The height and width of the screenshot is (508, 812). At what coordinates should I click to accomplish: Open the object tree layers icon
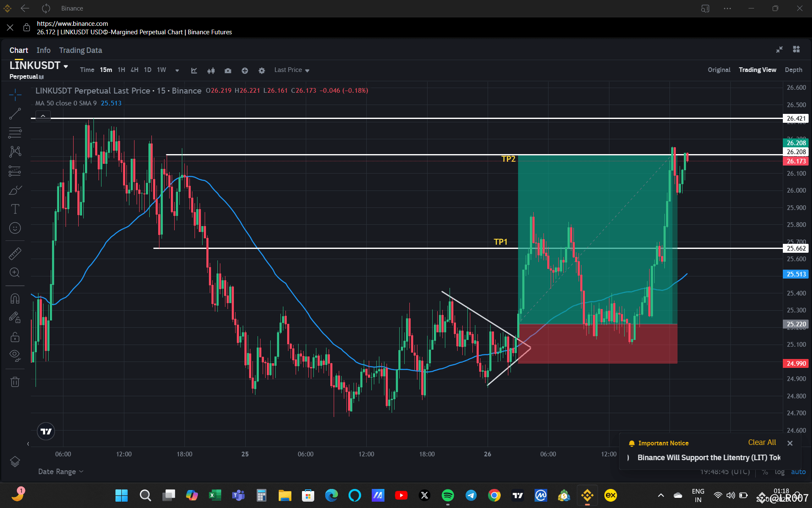15,461
